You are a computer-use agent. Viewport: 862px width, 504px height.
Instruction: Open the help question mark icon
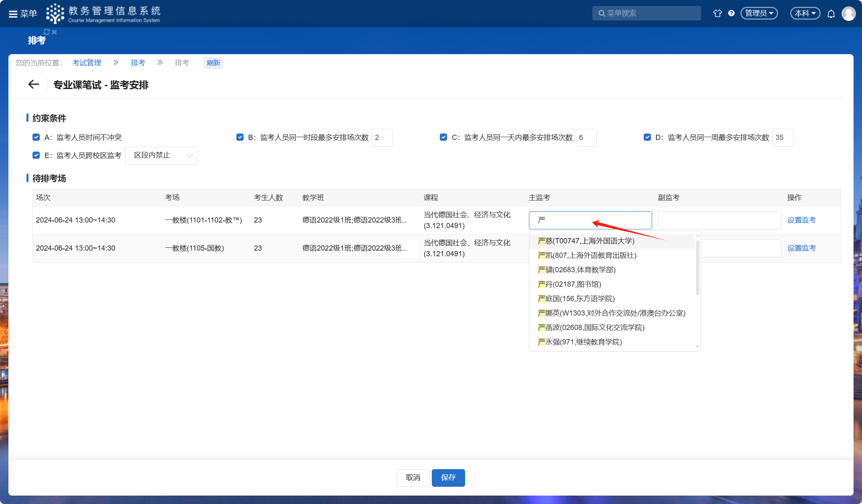[731, 13]
